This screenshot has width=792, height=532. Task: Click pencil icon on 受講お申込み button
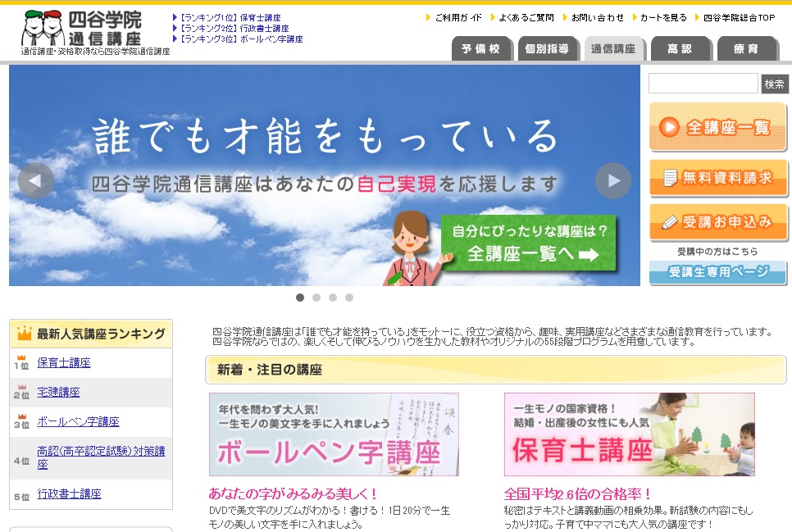(669, 222)
